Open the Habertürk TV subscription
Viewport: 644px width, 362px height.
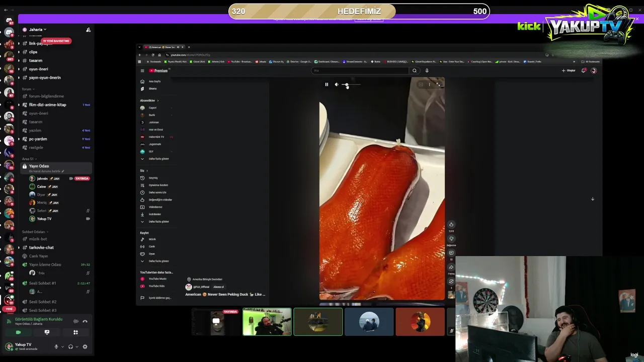click(156, 137)
